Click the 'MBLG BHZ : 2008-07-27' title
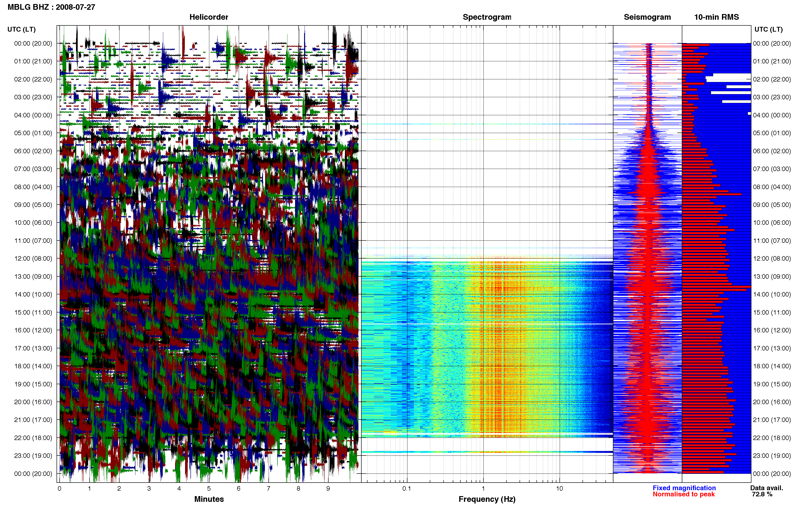This screenshot has width=812, height=508. point(51,7)
